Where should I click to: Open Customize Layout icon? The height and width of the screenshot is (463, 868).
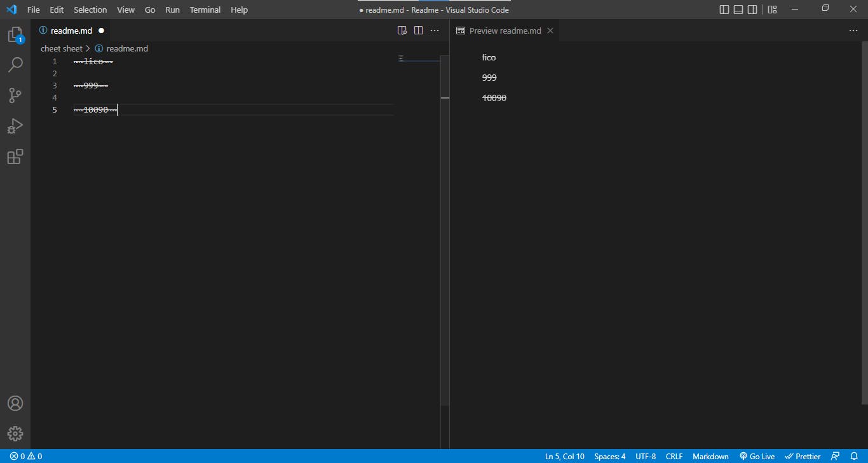772,10
